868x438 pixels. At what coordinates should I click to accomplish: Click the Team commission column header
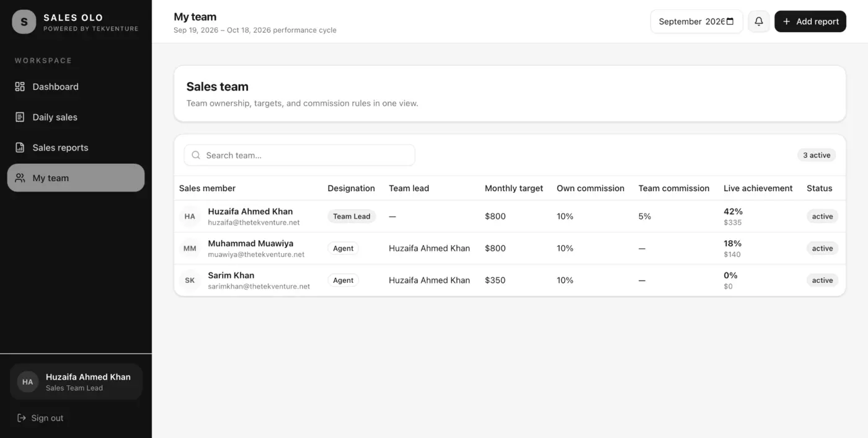pyautogui.click(x=674, y=189)
